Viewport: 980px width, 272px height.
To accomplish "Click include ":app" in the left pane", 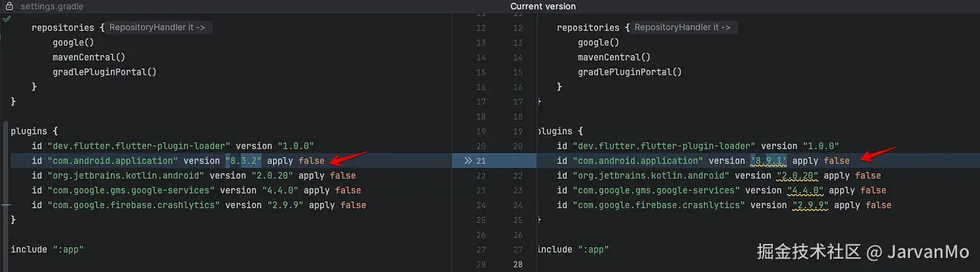I will [48, 249].
